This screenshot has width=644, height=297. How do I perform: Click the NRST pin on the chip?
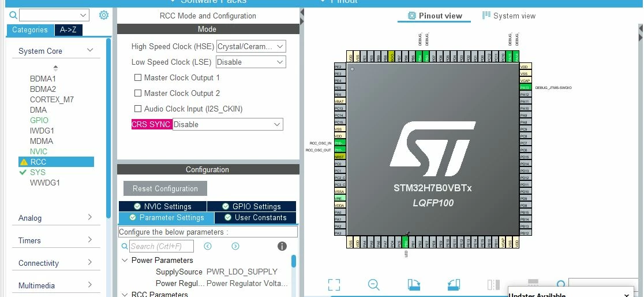[x=340, y=157]
